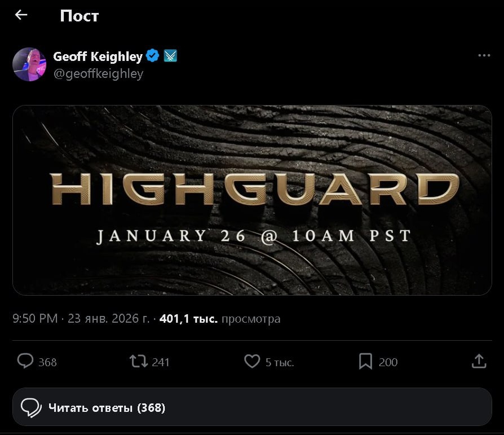Click the 200 bookmarks count
504x435 pixels.
pos(388,362)
